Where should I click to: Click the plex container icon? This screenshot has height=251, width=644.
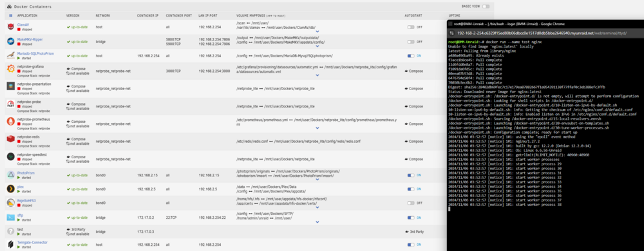(x=11, y=189)
